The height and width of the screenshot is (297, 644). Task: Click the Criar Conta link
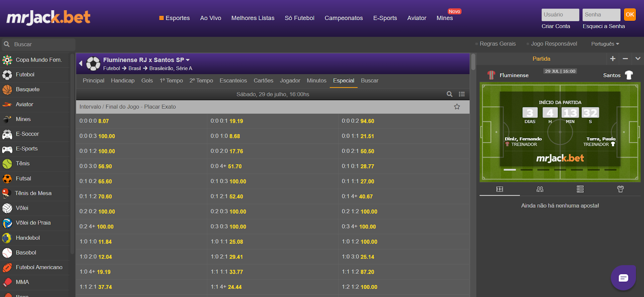point(556,26)
